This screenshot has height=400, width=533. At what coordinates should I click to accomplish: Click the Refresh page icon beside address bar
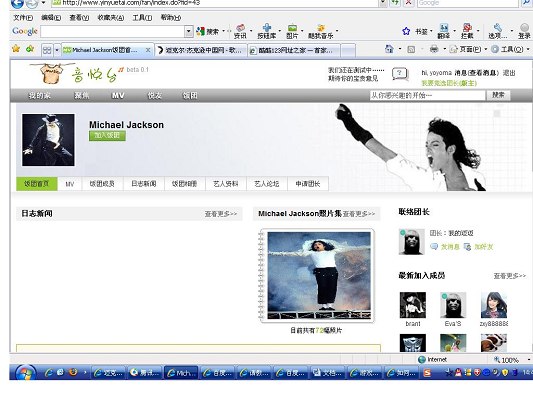[395, 3]
